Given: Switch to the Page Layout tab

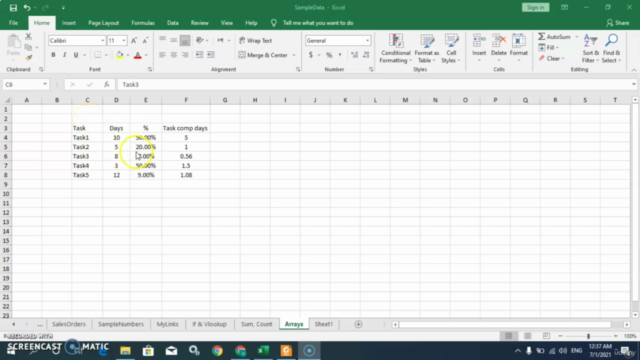Looking at the screenshot, I should coord(104,23).
